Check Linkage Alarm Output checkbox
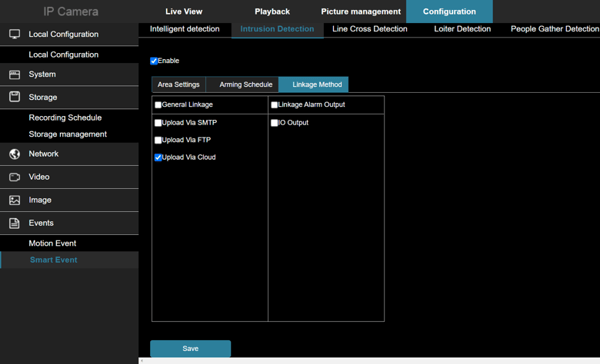 tap(274, 105)
